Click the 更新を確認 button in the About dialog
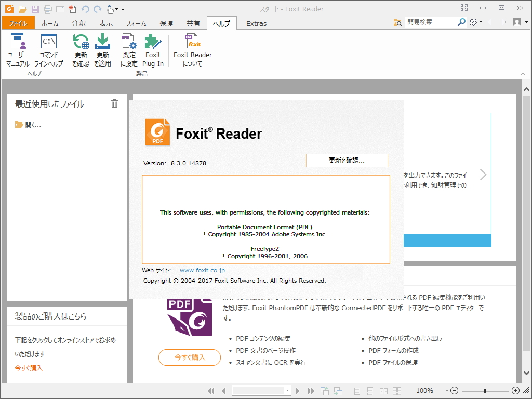This screenshot has height=399, width=532. pos(347,161)
